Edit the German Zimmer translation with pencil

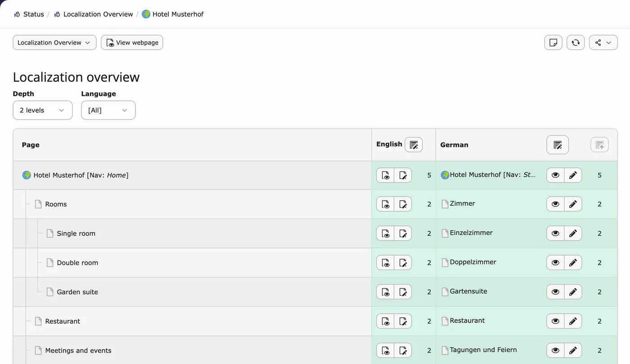[x=573, y=204]
